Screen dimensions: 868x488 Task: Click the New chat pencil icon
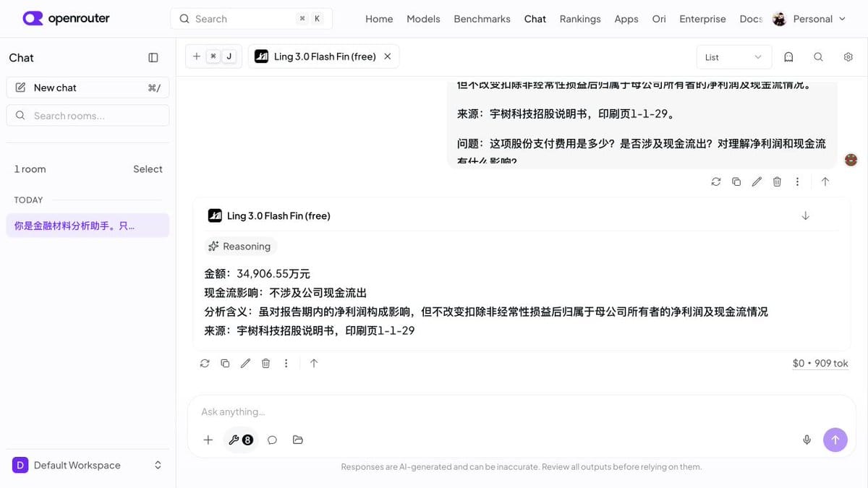(20, 87)
